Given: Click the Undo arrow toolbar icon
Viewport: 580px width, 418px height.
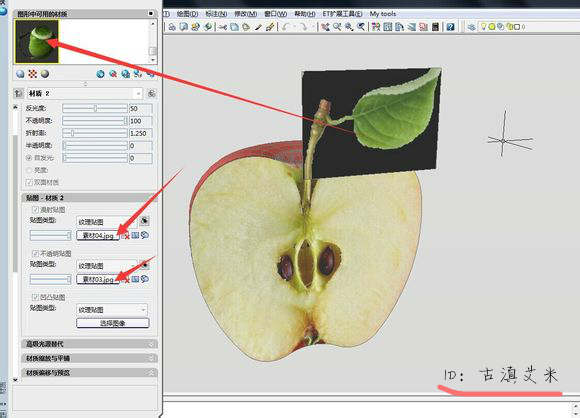Looking at the screenshot, I should 286,27.
